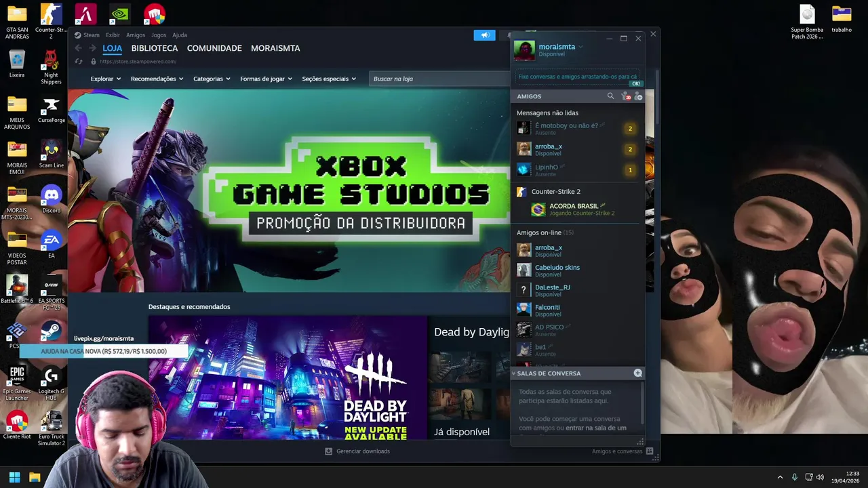Viewport: 868px width, 488px height.
Task: Open the Exibir menu
Action: [113, 35]
